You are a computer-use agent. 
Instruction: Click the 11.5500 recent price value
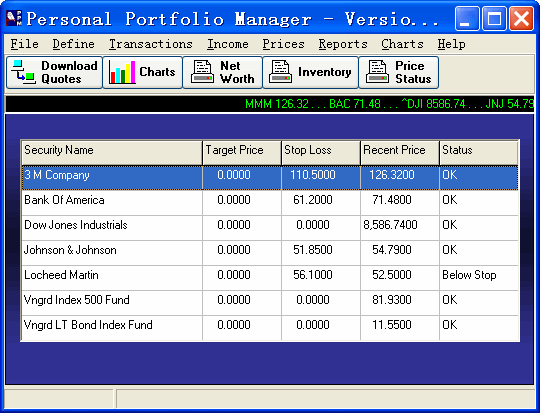tap(392, 325)
